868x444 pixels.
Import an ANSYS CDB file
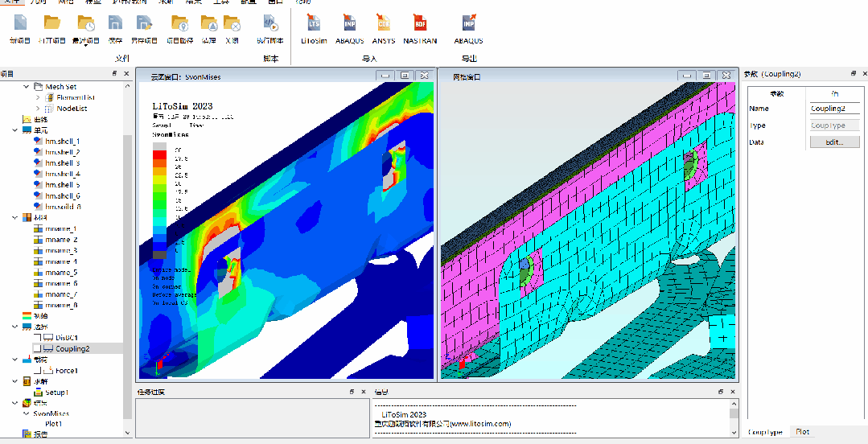point(383,23)
